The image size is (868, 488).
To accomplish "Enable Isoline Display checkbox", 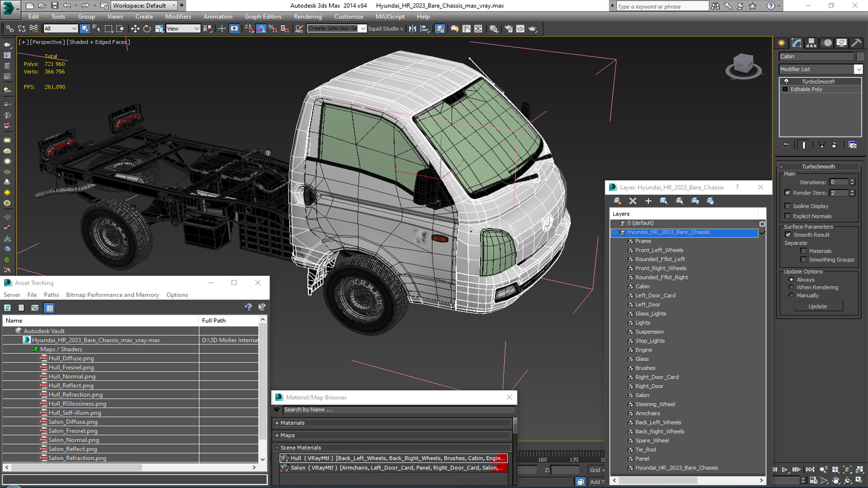I will (788, 206).
